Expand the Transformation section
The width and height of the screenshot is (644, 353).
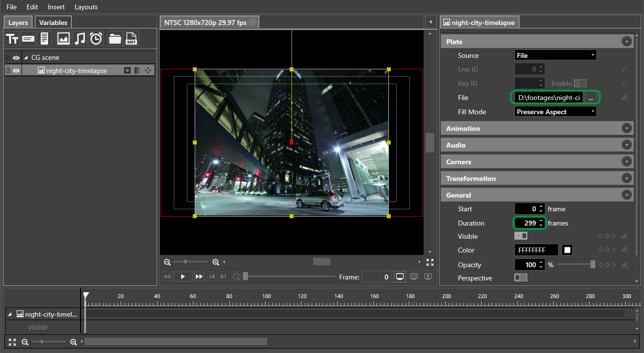[626, 178]
